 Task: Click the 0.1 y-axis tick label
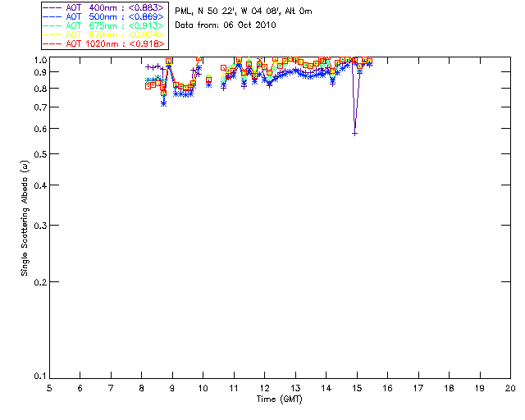point(40,377)
